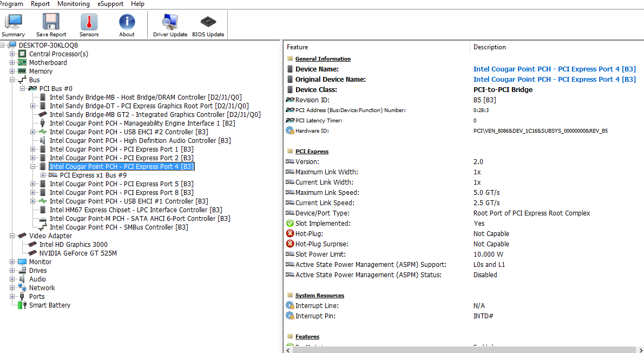The image size is (644, 353).
Task: Open the Program menu
Action: (11, 4)
